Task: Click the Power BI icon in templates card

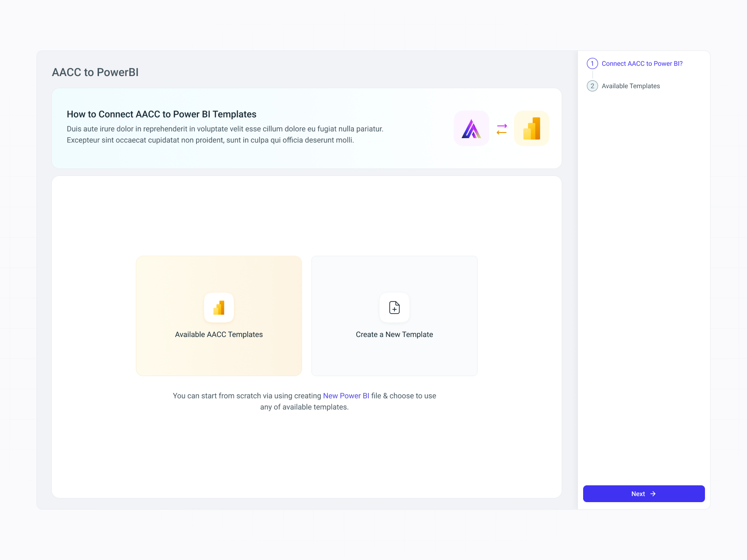Action: tap(219, 308)
